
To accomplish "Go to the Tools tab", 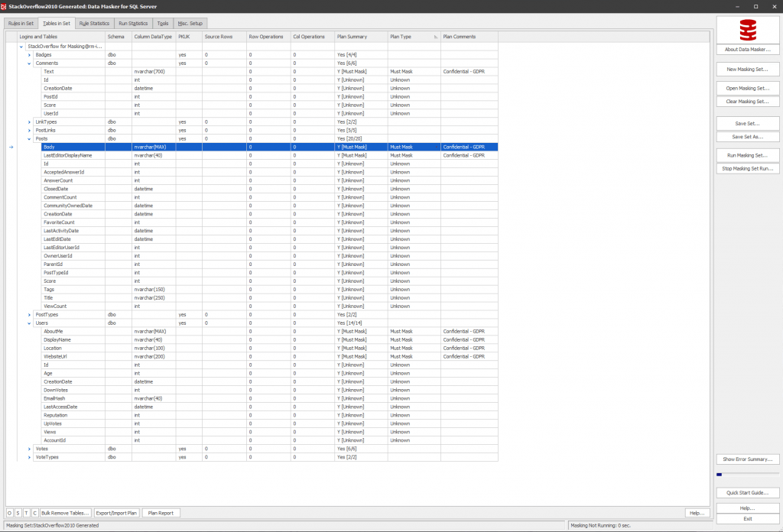I will 163,24.
